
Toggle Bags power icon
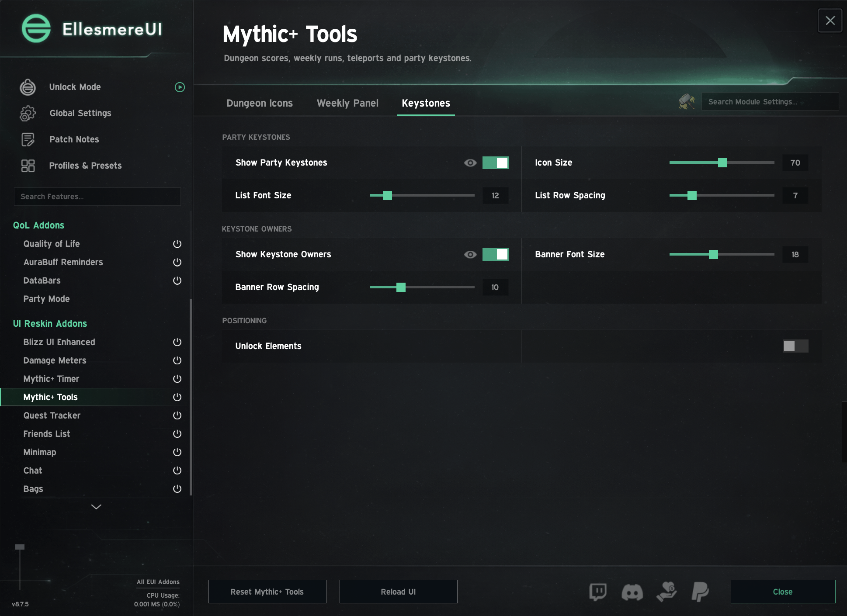[177, 489]
